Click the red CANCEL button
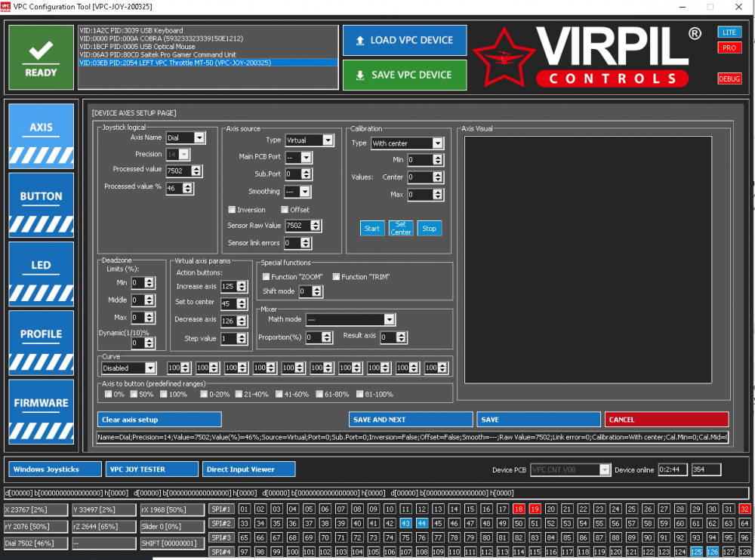Screen dimensions: 755x560 [667, 420]
